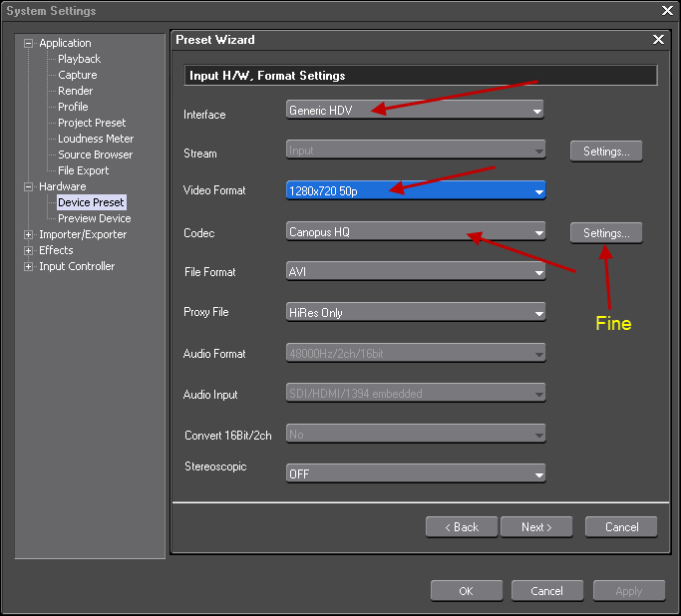Open the Codec dropdown showing Canopus HQ

415,232
